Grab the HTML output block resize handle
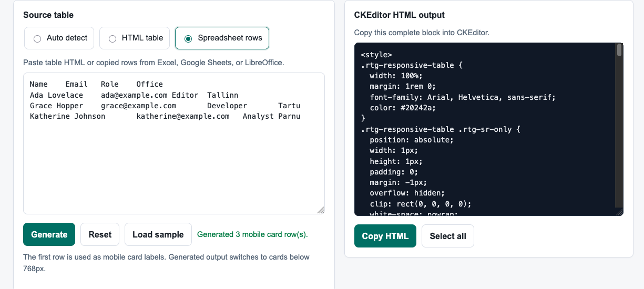This screenshot has height=289, width=644. pyautogui.click(x=619, y=212)
